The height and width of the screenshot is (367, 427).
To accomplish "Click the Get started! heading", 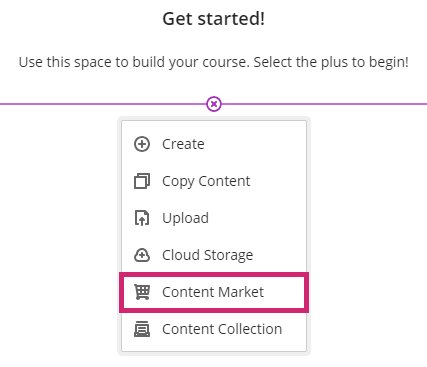I will 214,19.
